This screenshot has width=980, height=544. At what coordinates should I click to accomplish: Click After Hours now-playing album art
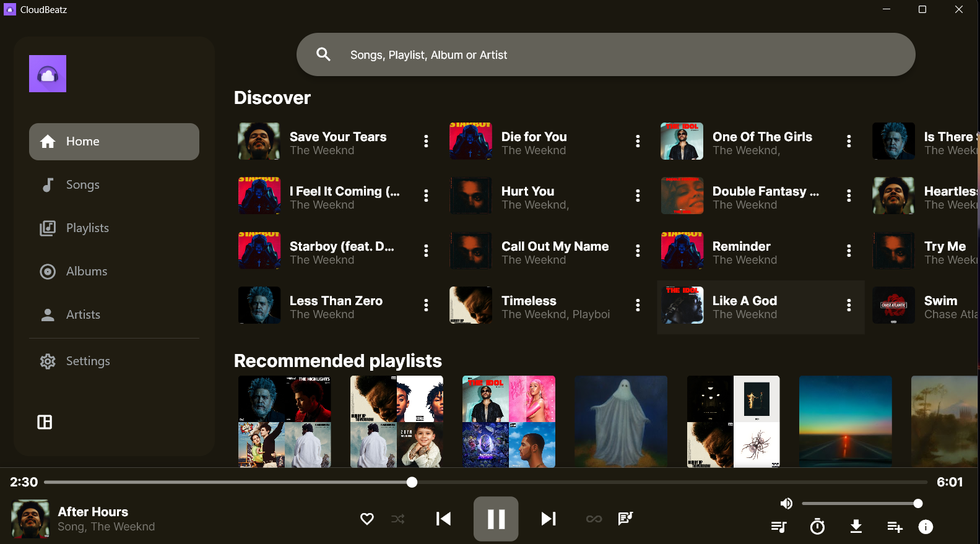click(30, 519)
